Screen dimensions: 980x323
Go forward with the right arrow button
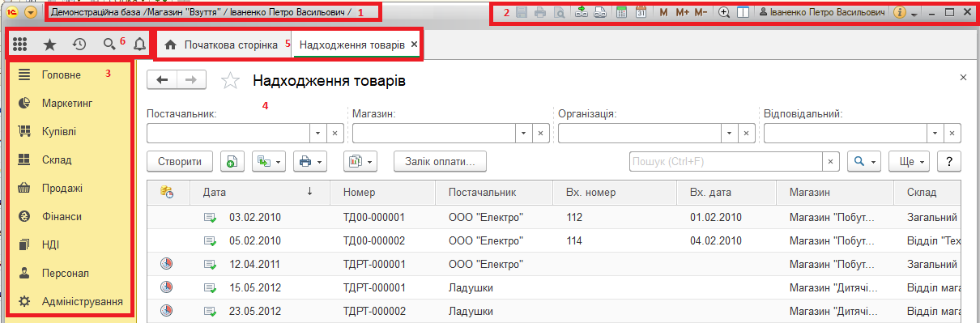click(192, 79)
